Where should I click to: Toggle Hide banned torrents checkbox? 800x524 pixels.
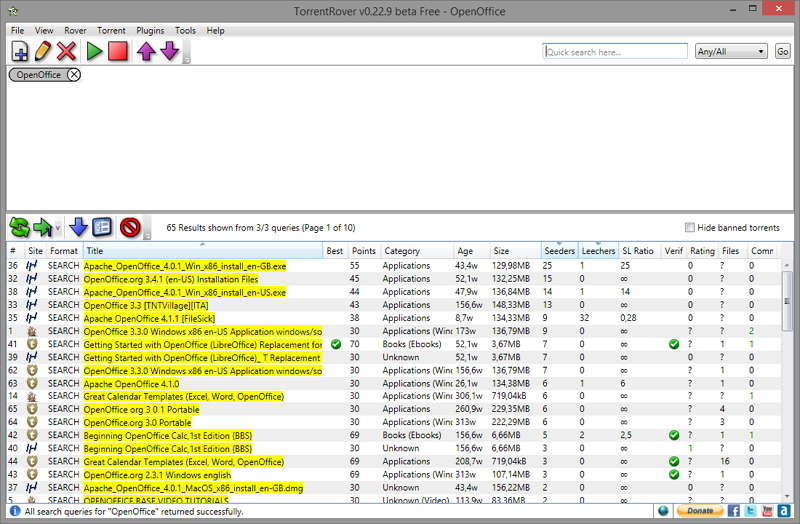point(690,228)
